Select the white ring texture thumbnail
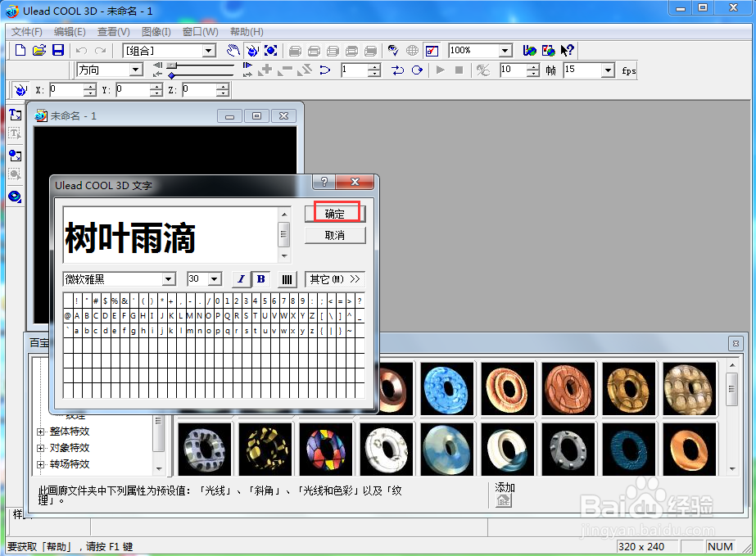The width and height of the screenshot is (756, 556). 387,449
